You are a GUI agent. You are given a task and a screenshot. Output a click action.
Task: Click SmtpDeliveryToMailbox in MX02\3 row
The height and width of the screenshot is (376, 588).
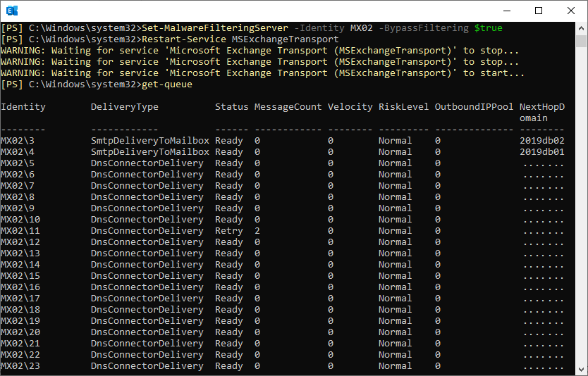tap(150, 141)
